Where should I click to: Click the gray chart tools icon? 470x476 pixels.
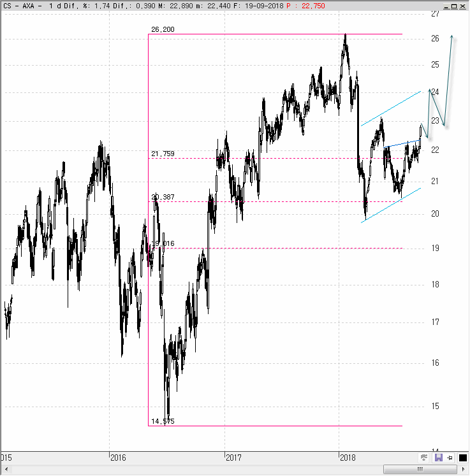pyautogui.click(x=424, y=458)
